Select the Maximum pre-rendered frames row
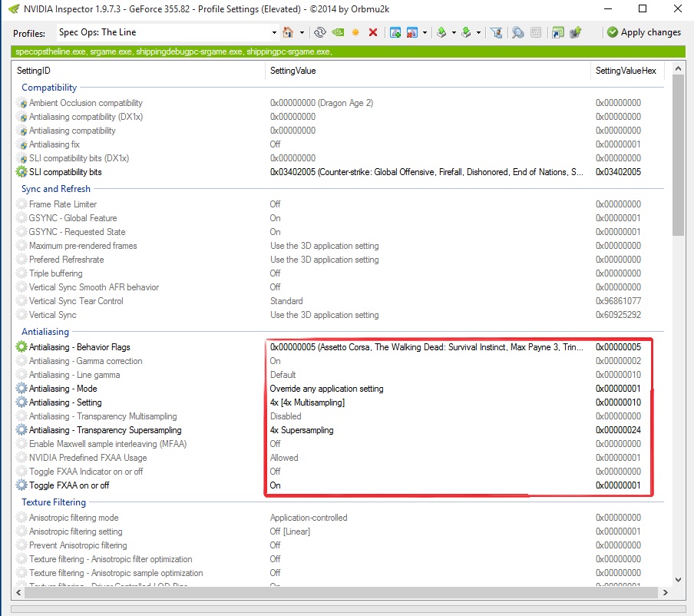The width and height of the screenshot is (694, 616). [339, 245]
